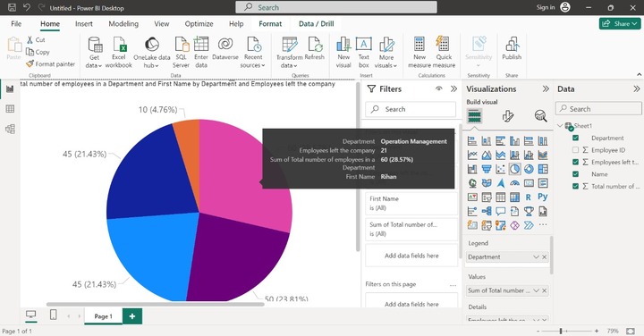Switch to mobile layout icon
644x336 pixels.
pos(54,315)
